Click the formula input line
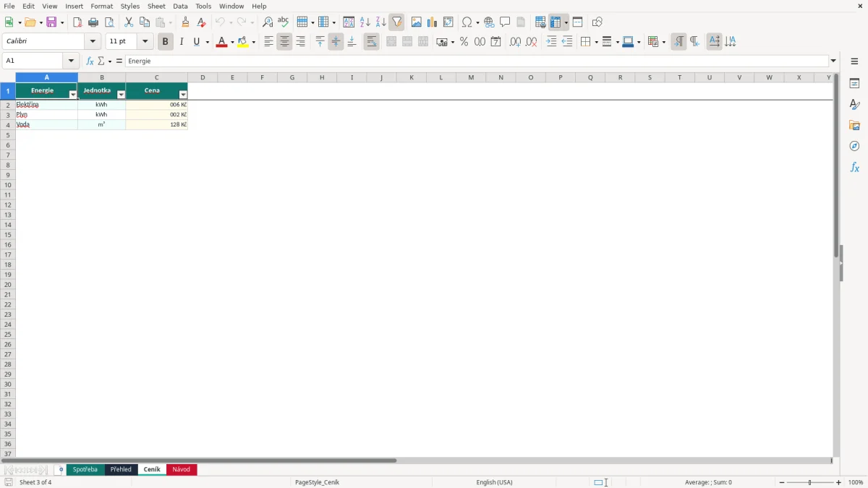This screenshot has height=488, width=868. 477,61
